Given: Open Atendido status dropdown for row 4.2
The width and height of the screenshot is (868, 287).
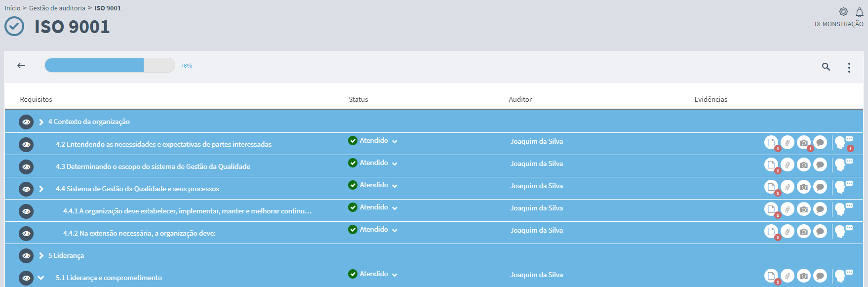Looking at the screenshot, I should click(x=373, y=141).
